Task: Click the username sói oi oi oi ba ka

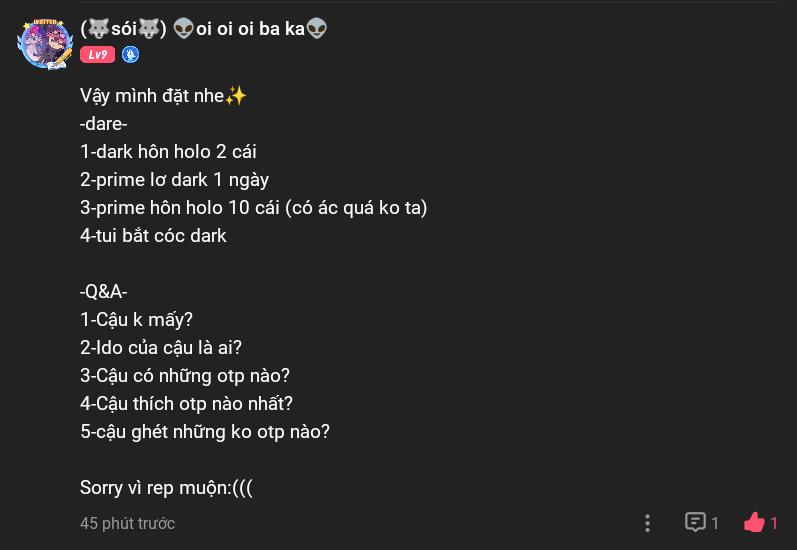Action: 204,29
